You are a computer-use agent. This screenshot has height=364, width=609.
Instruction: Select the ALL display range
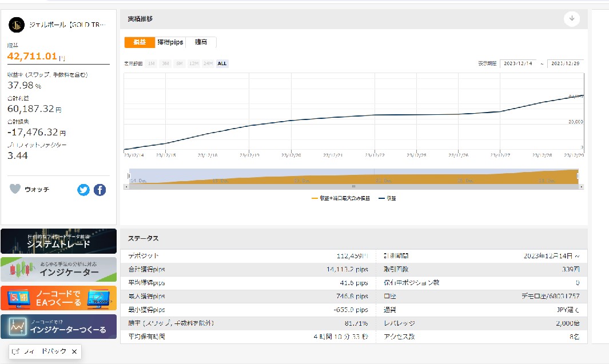pos(222,63)
